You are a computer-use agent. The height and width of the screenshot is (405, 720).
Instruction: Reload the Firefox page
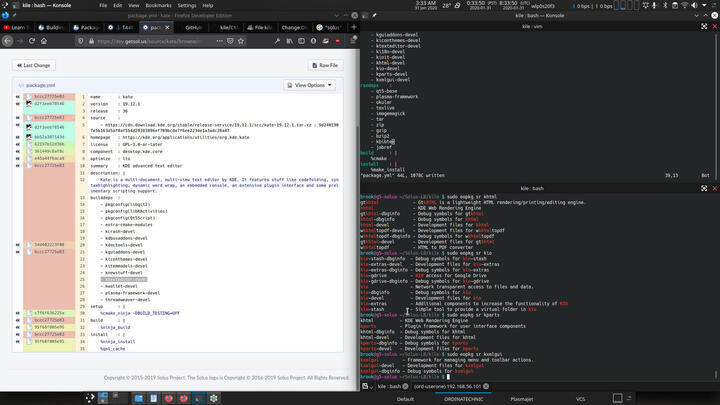pyautogui.click(x=32, y=41)
